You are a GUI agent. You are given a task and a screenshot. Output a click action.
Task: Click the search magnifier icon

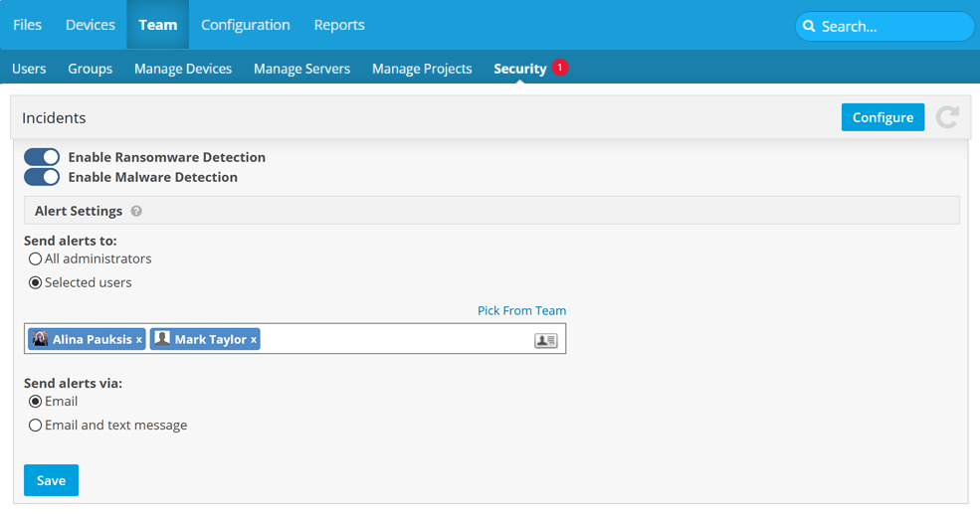(x=810, y=27)
